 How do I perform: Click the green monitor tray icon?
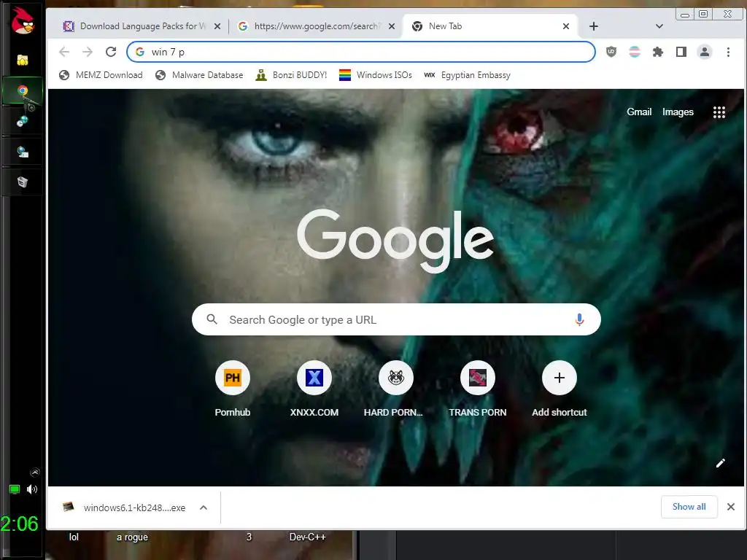coord(15,489)
